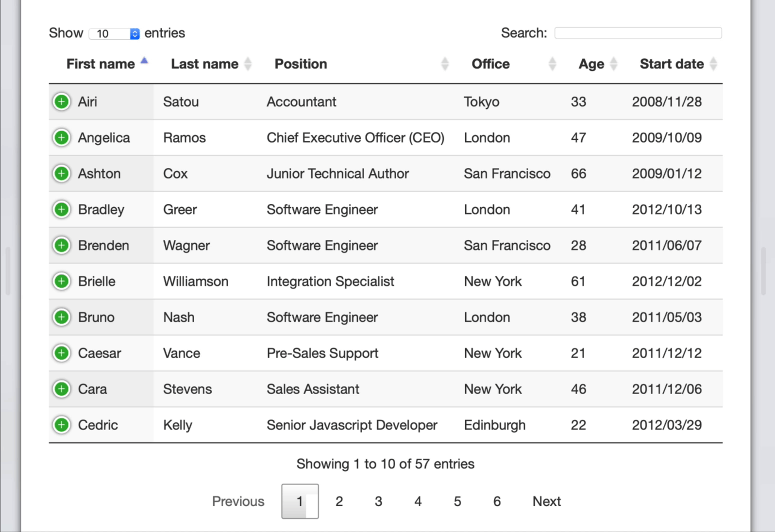The image size is (775, 532).
Task: Click green plus icon beside Cedric
Action: tap(62, 425)
